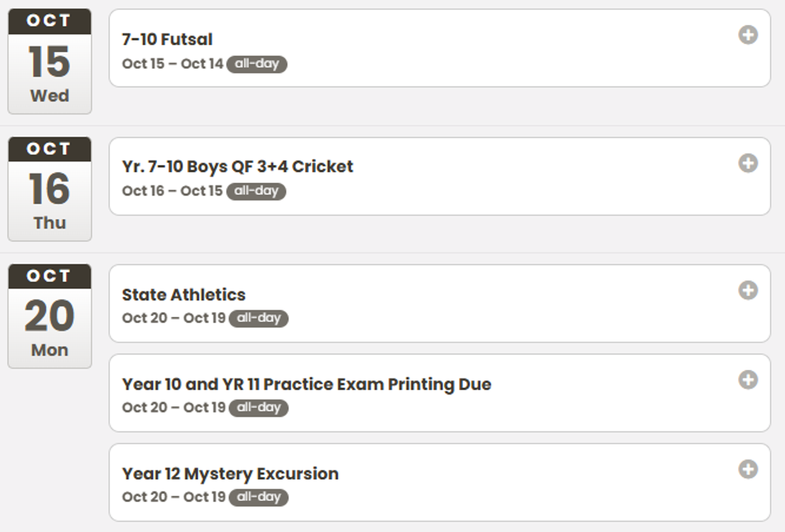Screen dimensions: 785x532
Task: Expand State Athletics event plus icon
Action: (x=748, y=290)
